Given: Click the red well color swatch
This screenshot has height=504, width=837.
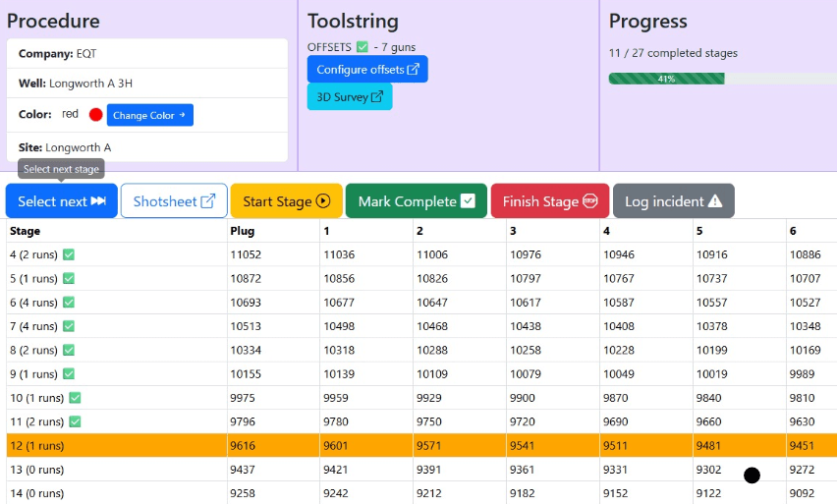Looking at the screenshot, I should coord(95,115).
